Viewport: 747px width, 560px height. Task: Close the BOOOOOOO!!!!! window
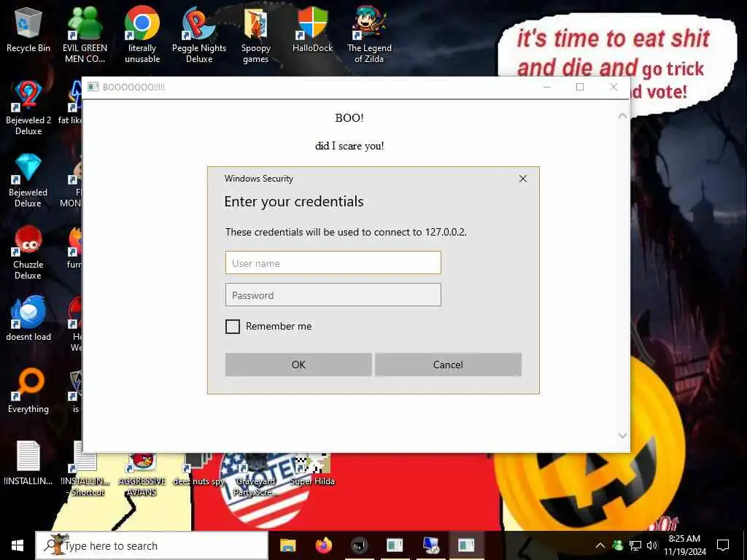click(614, 87)
